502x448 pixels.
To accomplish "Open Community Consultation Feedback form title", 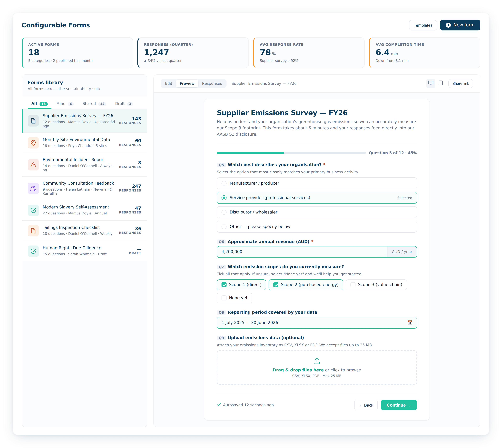I will coord(78,183).
